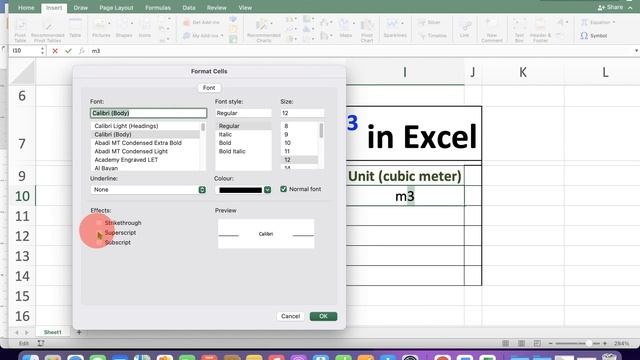Image resolution: width=640 pixels, height=360 pixels.
Task: Click the Size input field showing 12
Action: click(302, 113)
